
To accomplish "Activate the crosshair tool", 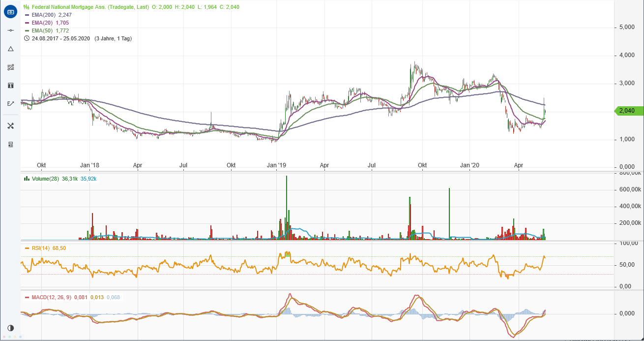I will [x=10, y=30].
